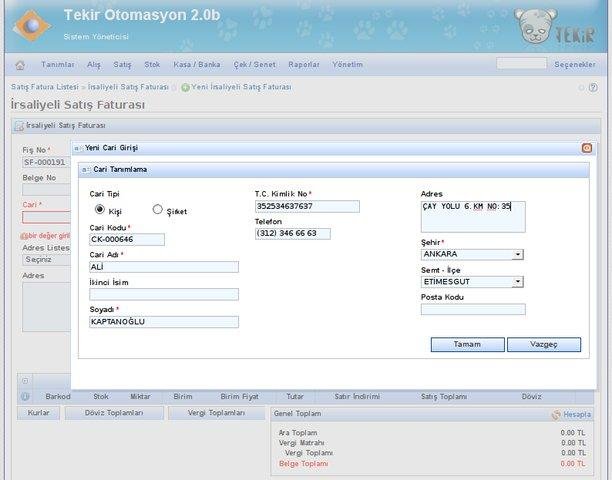The width and height of the screenshot is (612, 480).
Task: Open the help question mark icon
Action: [x=593, y=87]
